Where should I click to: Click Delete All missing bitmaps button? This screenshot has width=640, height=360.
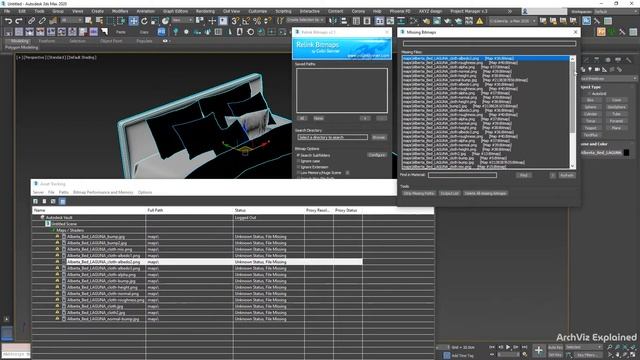(485, 193)
